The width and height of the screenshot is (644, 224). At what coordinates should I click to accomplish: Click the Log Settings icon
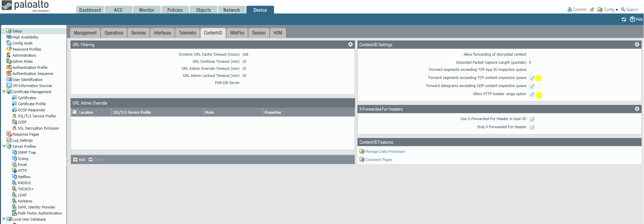9,140
